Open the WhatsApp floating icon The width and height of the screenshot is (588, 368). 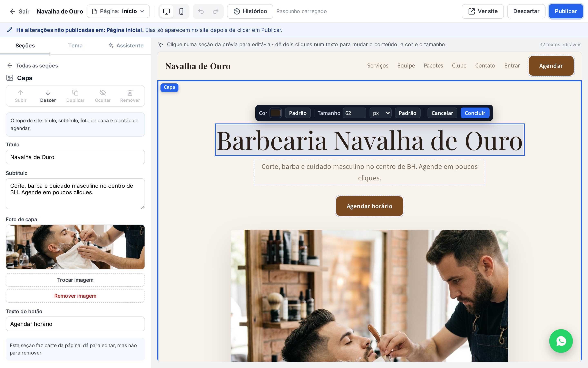pos(561,341)
